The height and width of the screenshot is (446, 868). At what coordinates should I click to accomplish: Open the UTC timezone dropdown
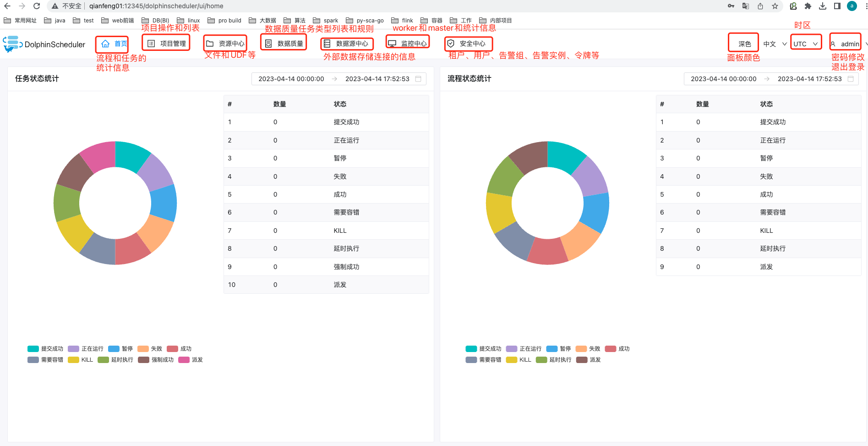click(805, 44)
